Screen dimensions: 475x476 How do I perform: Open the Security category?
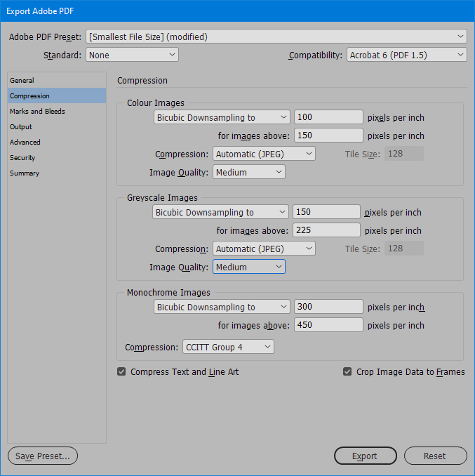pos(57,158)
